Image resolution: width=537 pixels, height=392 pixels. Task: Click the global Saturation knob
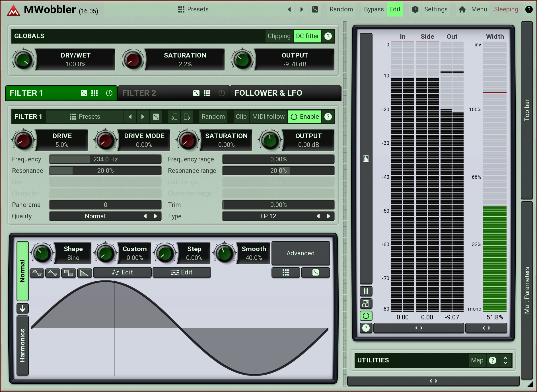point(133,60)
